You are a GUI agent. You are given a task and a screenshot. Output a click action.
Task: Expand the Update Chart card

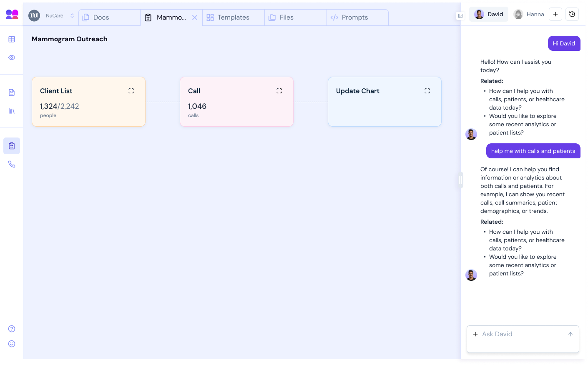click(x=427, y=91)
